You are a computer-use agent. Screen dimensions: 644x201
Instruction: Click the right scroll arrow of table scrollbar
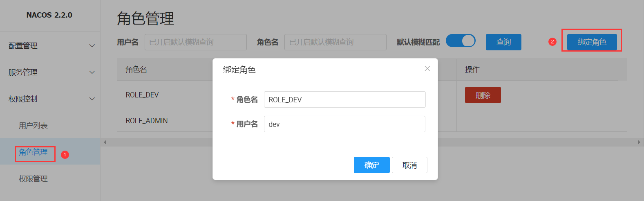coord(639,142)
